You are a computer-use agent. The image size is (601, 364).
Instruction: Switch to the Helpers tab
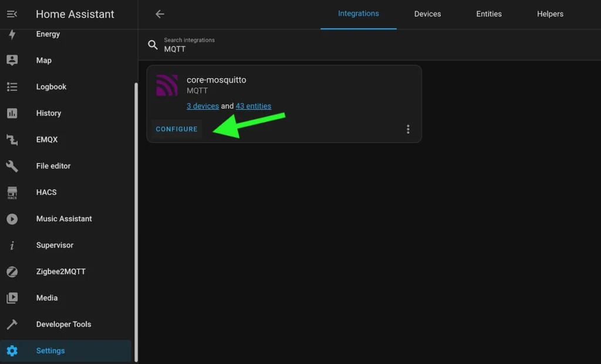pos(550,14)
